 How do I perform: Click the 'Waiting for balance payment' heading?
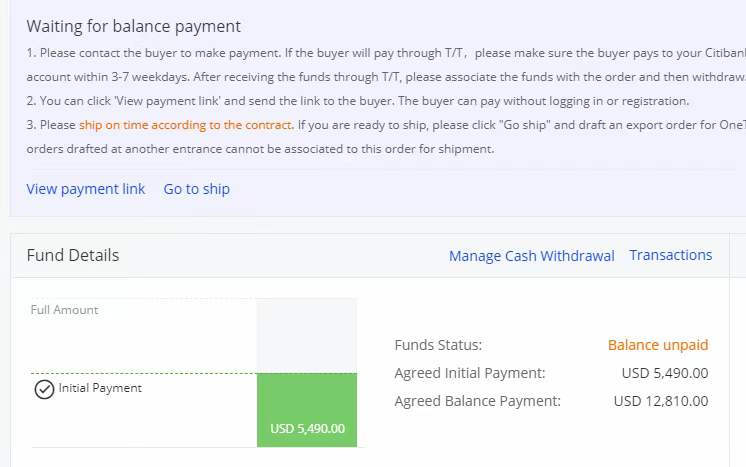(x=134, y=26)
